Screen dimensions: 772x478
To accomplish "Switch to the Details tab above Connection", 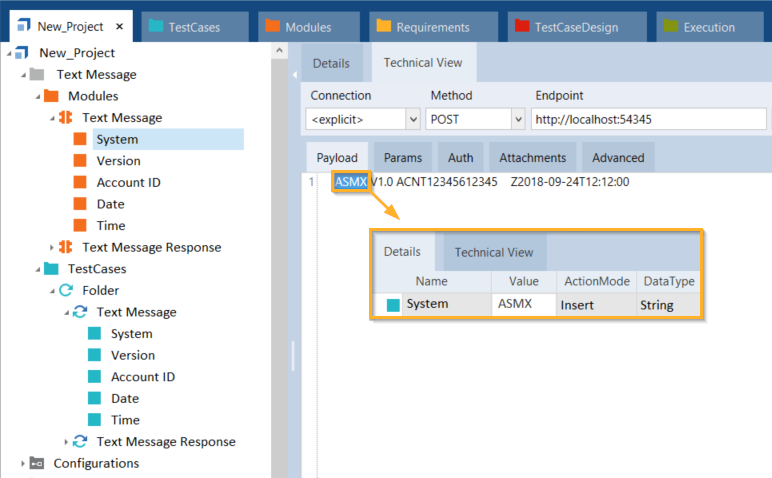I will pos(331,63).
